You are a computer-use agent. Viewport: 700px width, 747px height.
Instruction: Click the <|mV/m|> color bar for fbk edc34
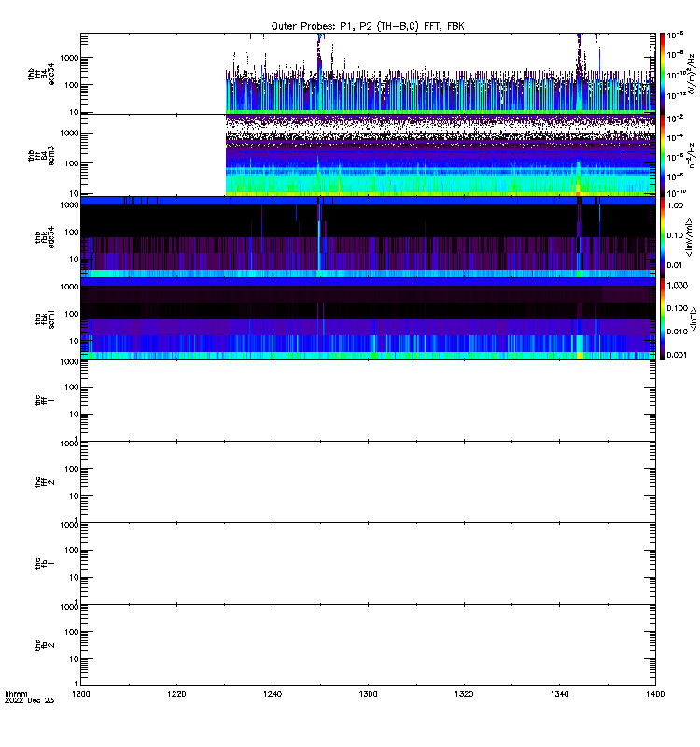click(x=663, y=237)
